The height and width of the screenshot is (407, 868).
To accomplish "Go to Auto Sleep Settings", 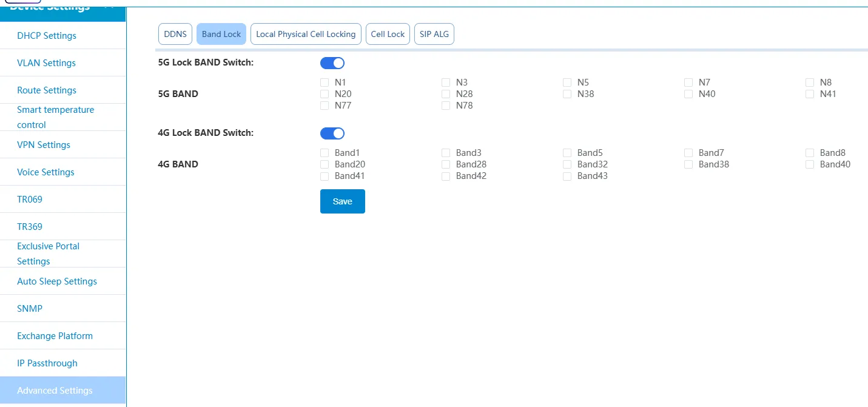I will [57, 281].
